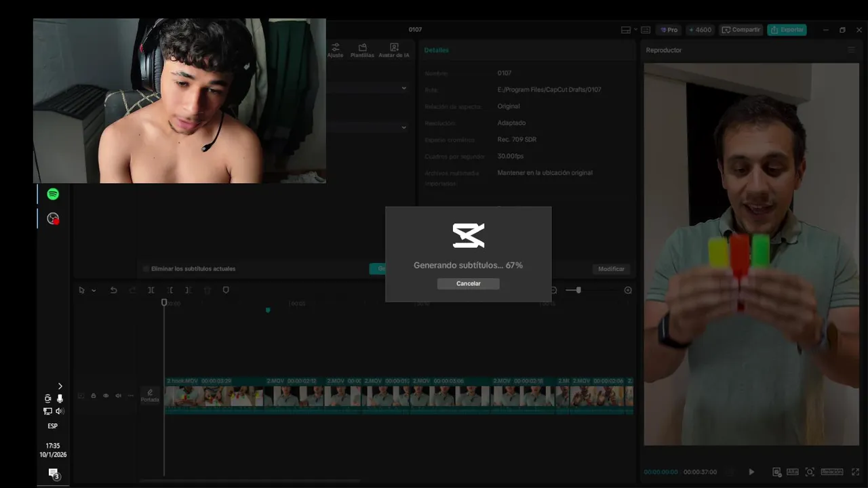Viewport: 868px width, 488px height.
Task: Open the Avatar de IA tab
Action: click(x=394, y=51)
